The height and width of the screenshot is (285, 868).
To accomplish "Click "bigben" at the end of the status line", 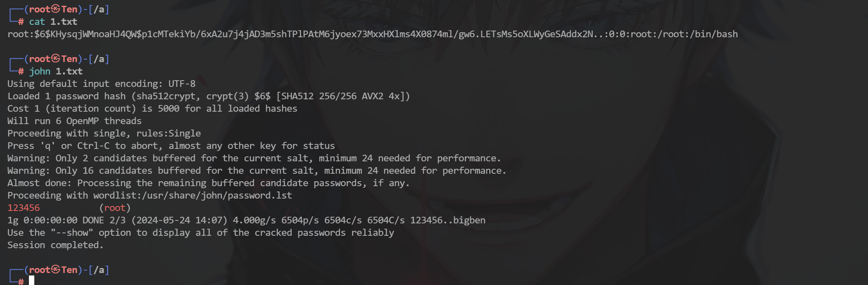I will tap(469, 220).
